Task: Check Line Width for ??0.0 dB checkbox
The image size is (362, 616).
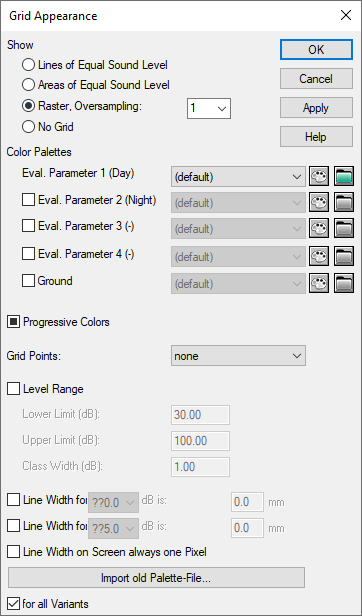Action: tap(14, 500)
